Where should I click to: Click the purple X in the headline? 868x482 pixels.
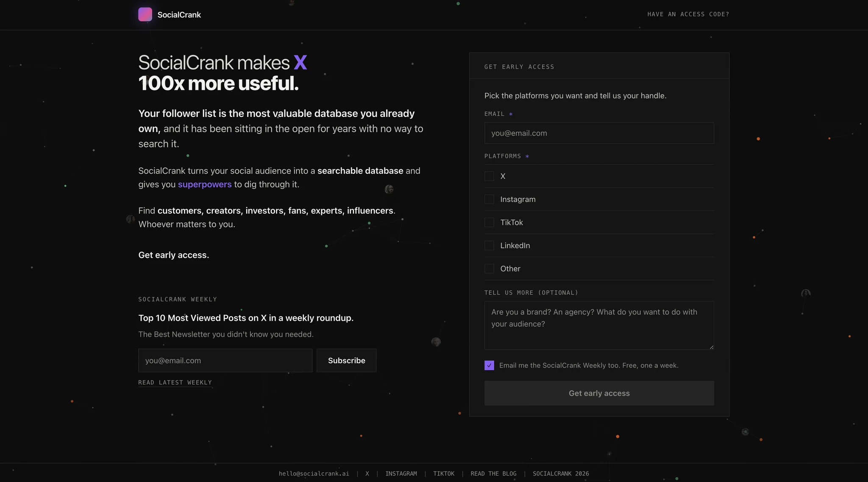coord(300,63)
